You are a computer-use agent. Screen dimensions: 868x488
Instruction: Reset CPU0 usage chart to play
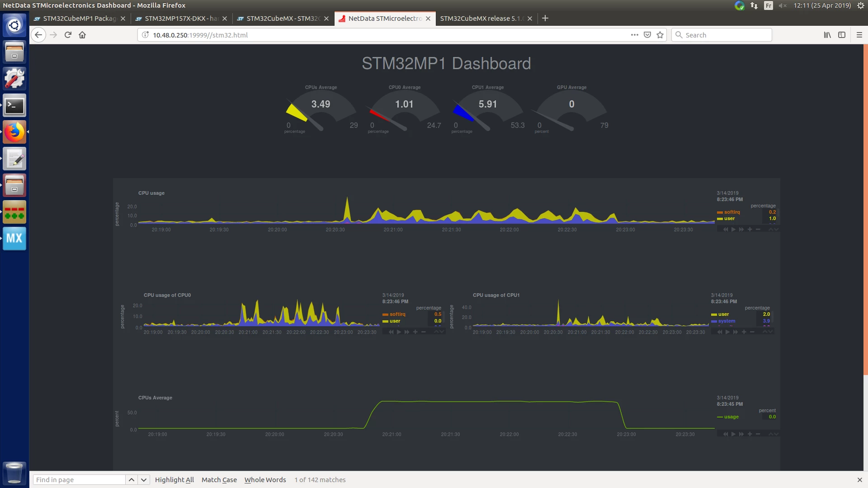399,332
